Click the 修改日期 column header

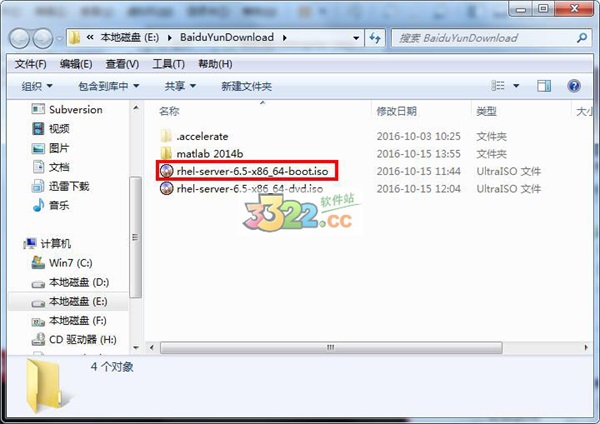396,111
